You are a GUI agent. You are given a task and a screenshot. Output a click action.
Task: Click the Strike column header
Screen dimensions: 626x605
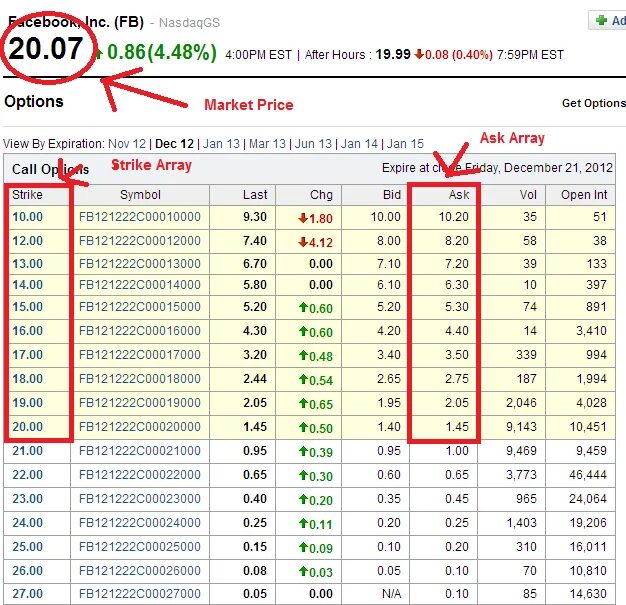pos(27,195)
